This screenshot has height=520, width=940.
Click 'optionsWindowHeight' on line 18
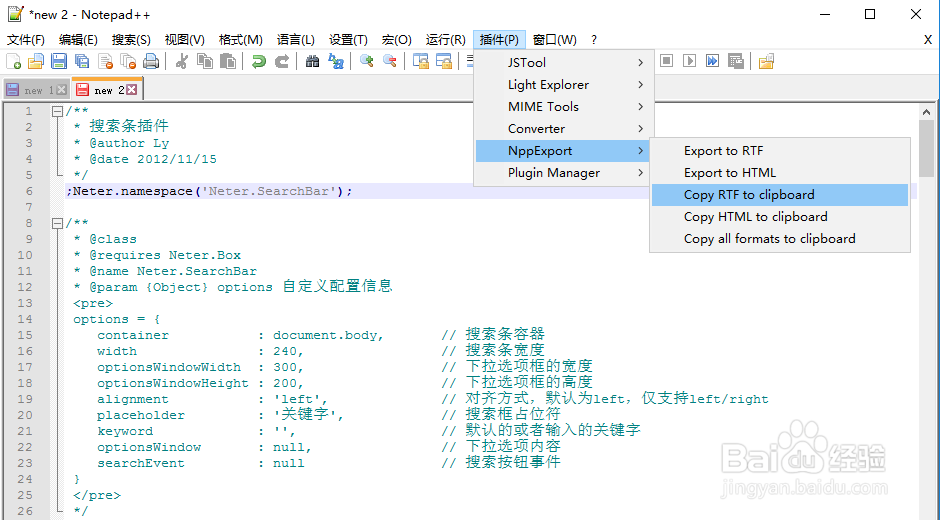(173, 383)
